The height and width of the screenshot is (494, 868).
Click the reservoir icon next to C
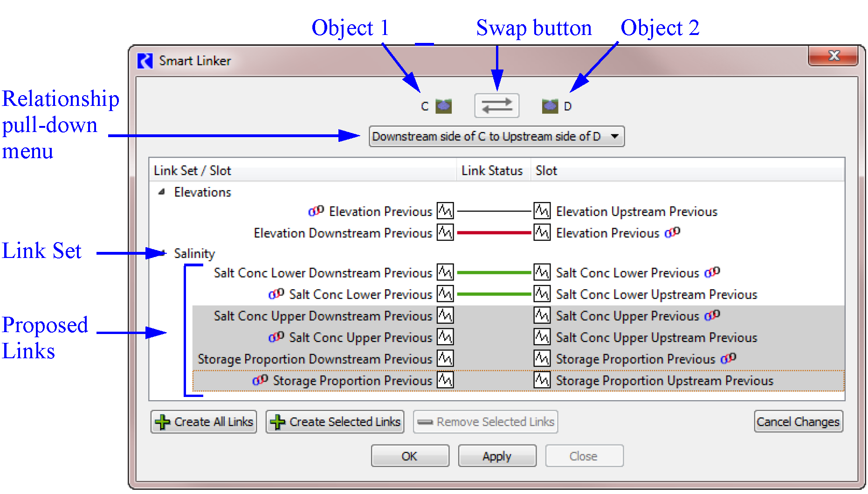tap(443, 106)
